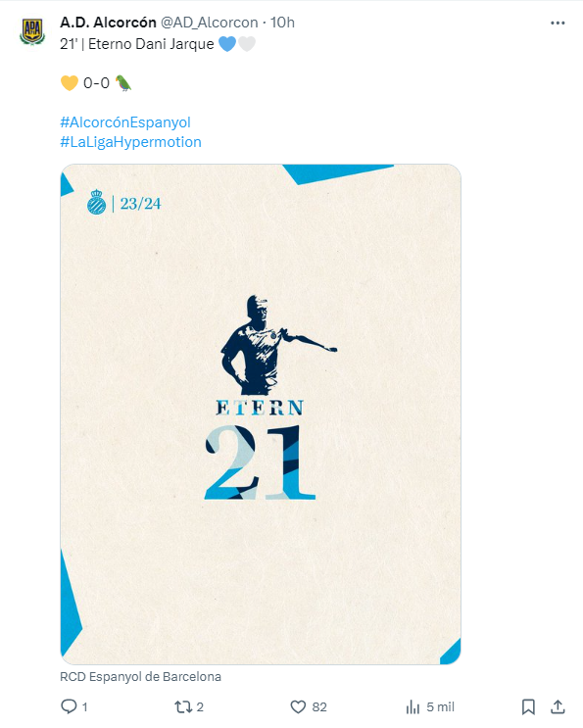The width and height of the screenshot is (583, 728).
Task: Bookmark this tweet
Action: [528, 707]
